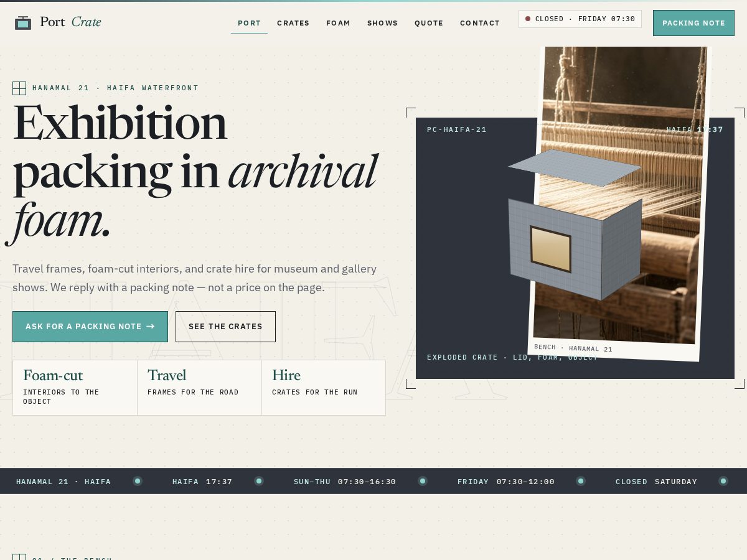747x560 pixels.
Task: Select Shows in the navigation
Action: (x=382, y=23)
